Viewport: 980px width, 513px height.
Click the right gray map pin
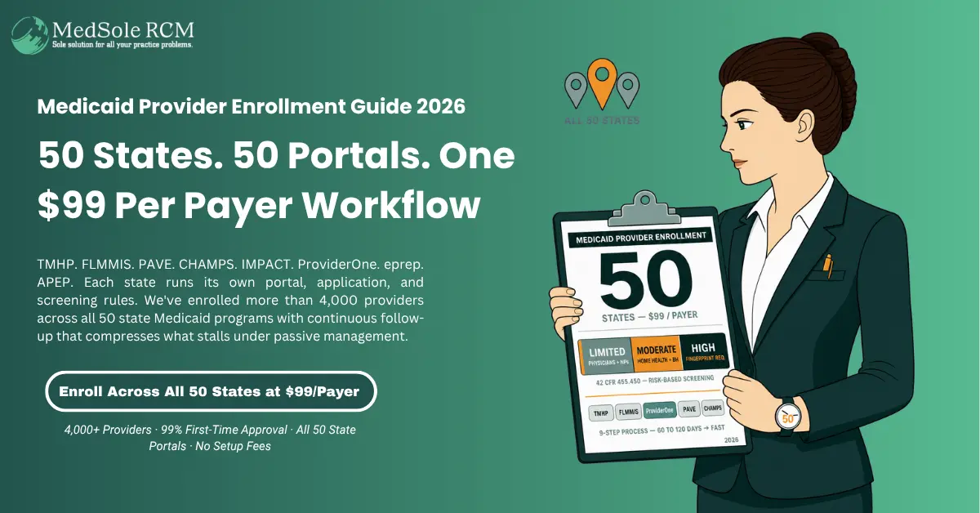[627, 90]
